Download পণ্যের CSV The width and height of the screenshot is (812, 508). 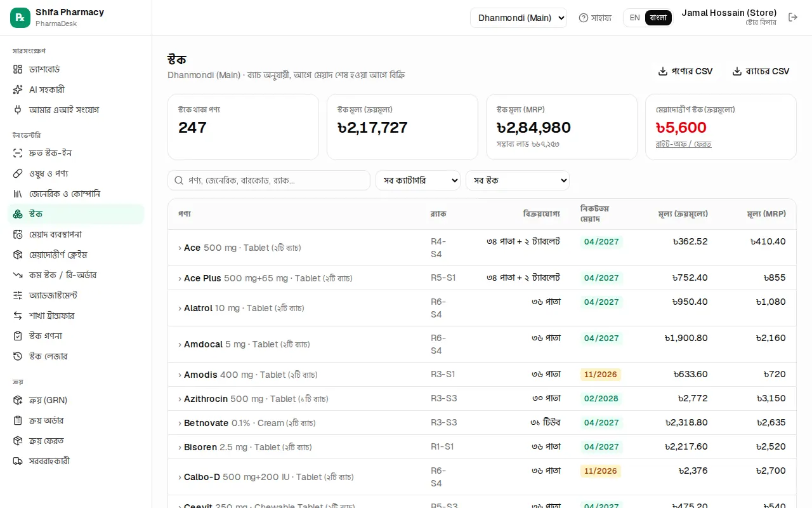pyautogui.click(x=685, y=71)
